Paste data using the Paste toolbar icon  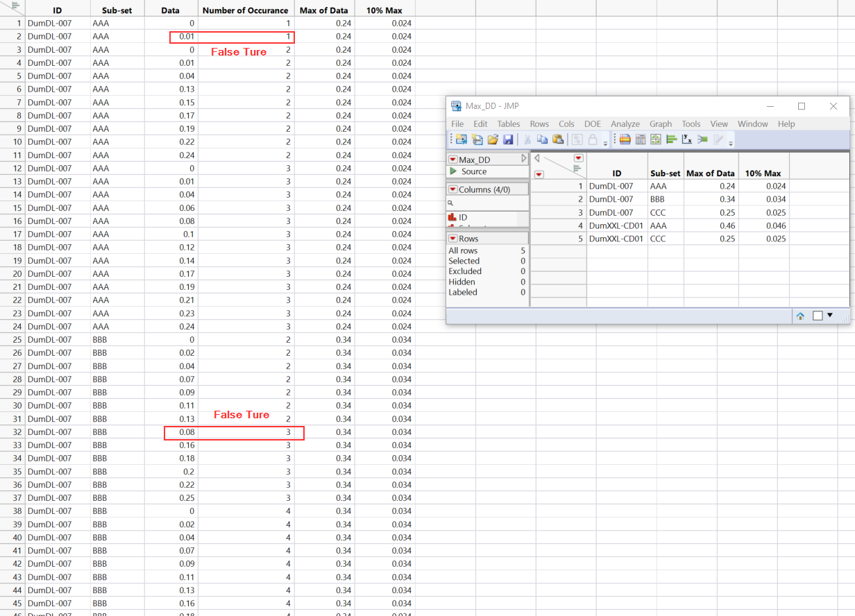[x=558, y=139]
